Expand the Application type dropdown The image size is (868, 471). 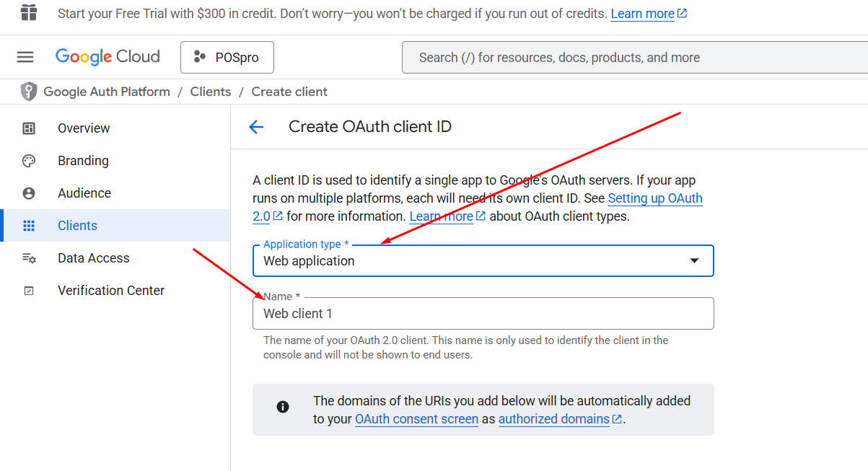click(x=469, y=261)
